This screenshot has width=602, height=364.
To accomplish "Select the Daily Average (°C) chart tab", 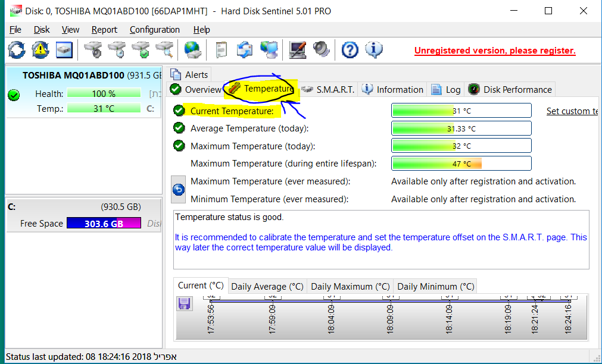I will 267,287.
